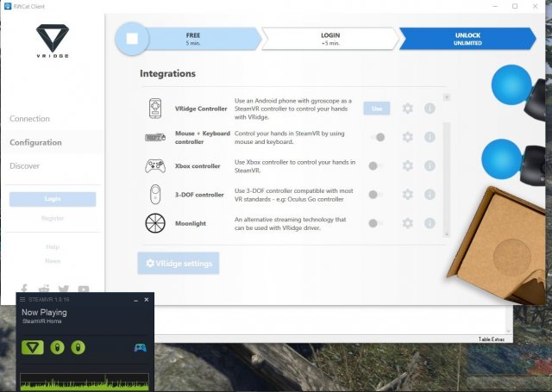Minimize the SteamVR window
Image resolution: width=552 pixels, height=392 pixels.
click(136, 300)
